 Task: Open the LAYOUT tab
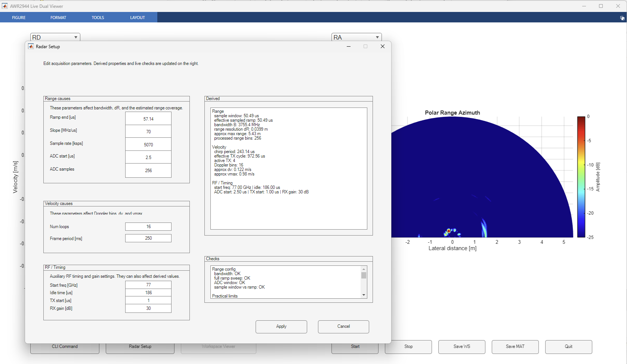pos(138,18)
